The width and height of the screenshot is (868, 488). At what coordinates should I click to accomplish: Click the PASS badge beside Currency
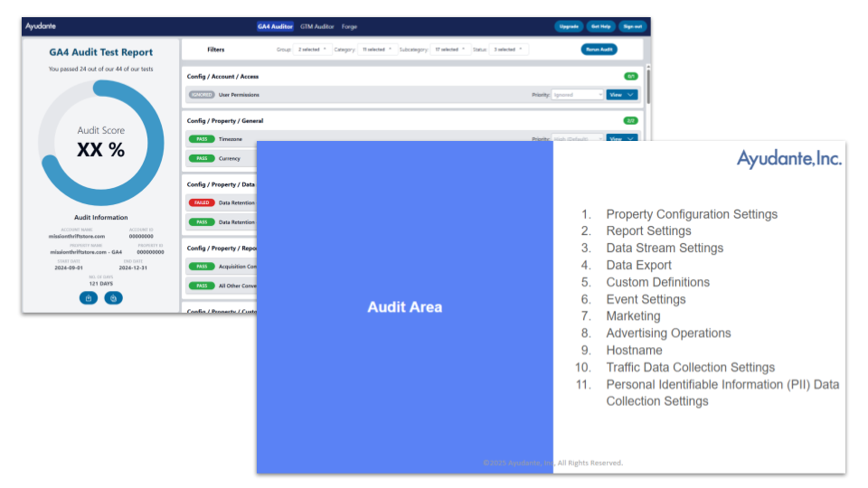[x=202, y=158]
